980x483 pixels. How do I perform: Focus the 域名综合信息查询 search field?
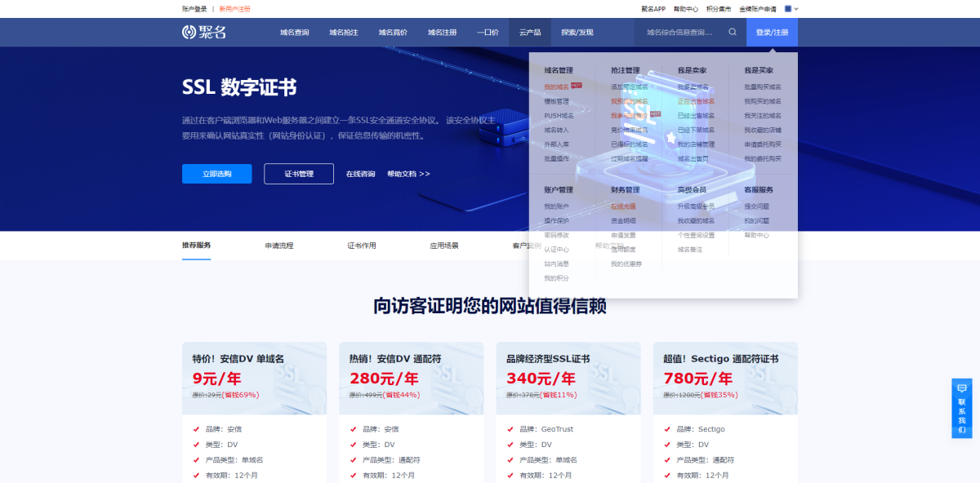679,33
